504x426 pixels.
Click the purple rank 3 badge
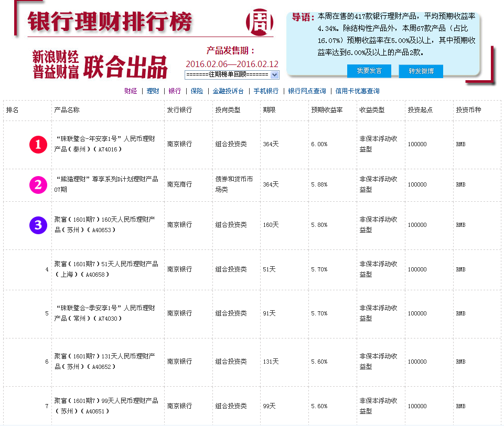(x=38, y=225)
